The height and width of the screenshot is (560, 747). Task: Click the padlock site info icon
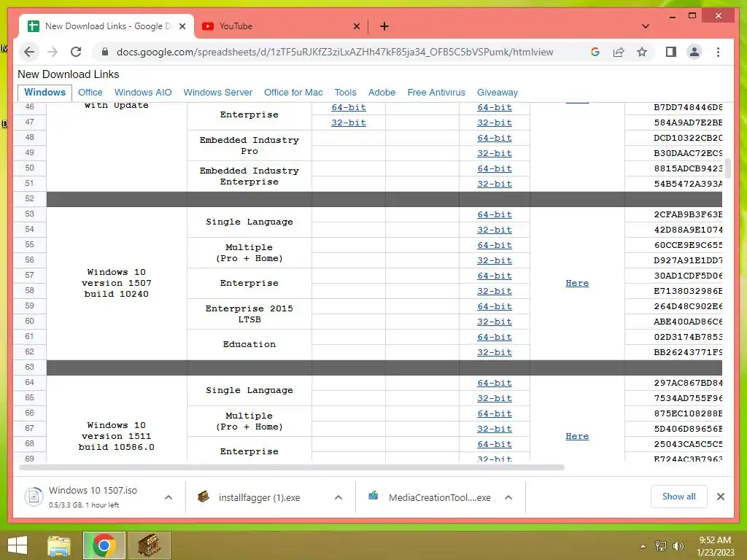[x=105, y=52]
